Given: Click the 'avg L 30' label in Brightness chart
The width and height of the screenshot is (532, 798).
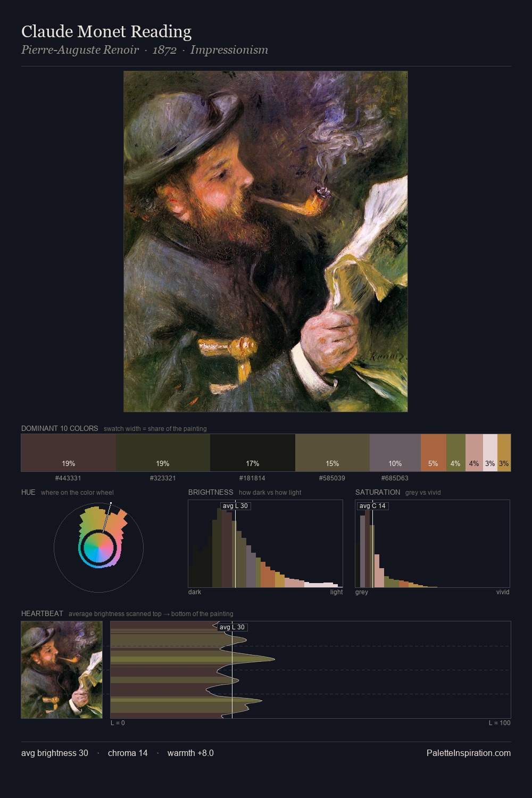Looking at the screenshot, I should (x=235, y=506).
